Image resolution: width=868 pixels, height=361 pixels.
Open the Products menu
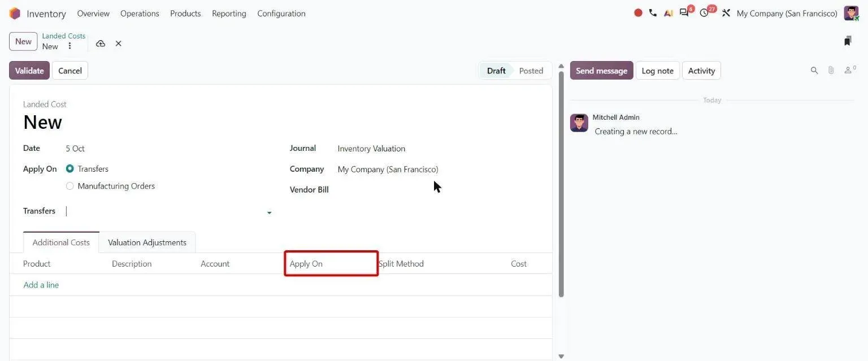185,14
